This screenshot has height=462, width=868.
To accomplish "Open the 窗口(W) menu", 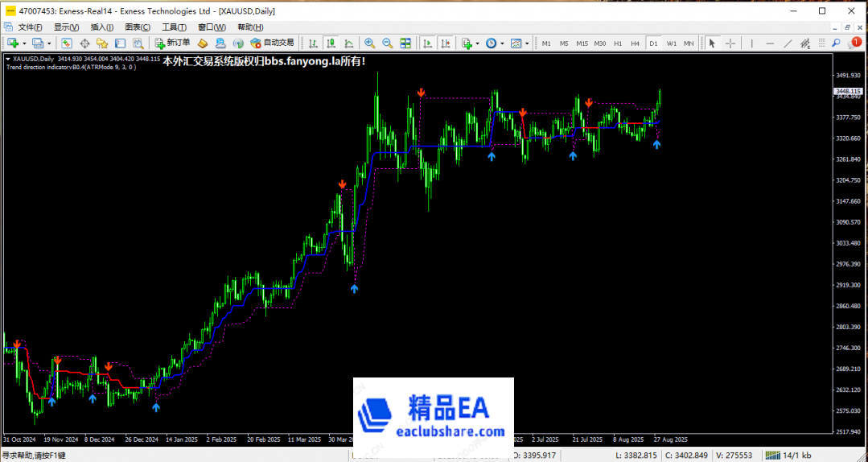I will click(212, 27).
